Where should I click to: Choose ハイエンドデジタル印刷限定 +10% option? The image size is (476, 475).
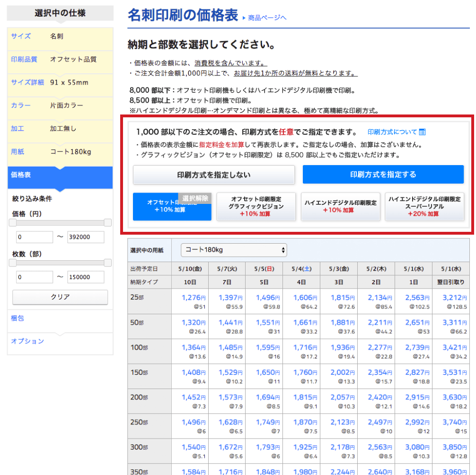(340, 206)
